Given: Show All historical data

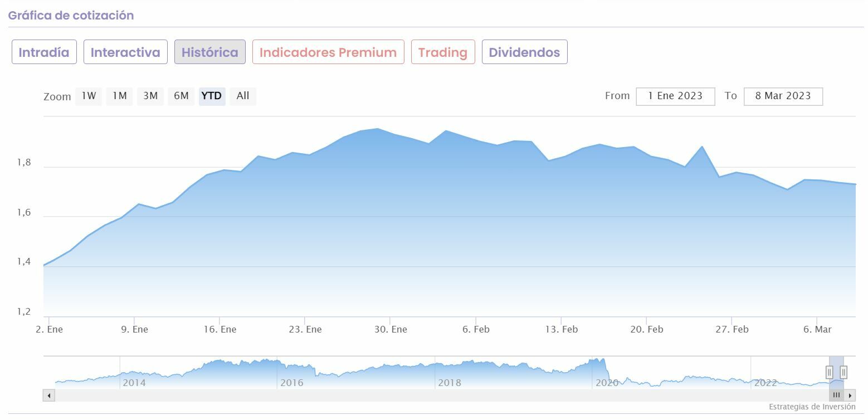Looking at the screenshot, I should click(x=242, y=96).
